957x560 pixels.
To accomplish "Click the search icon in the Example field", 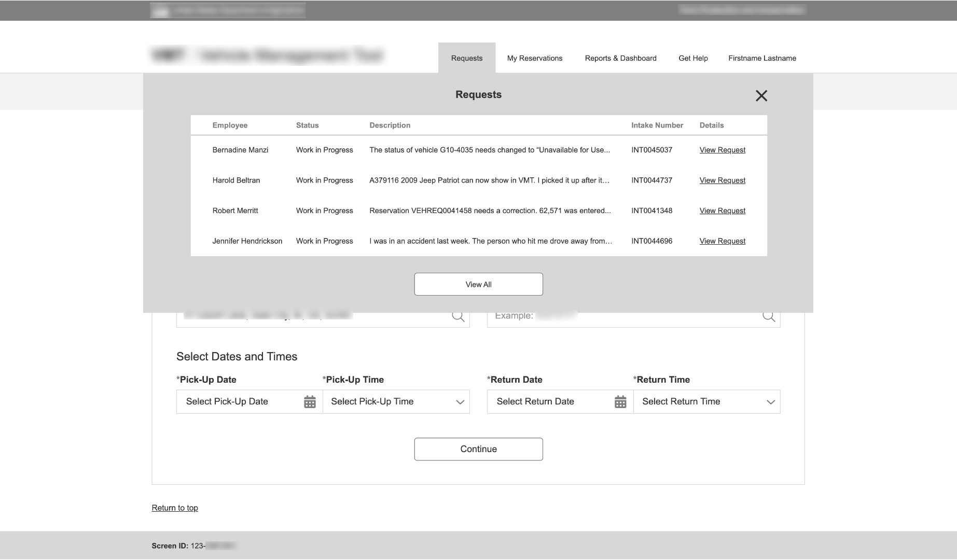I will [x=768, y=315].
